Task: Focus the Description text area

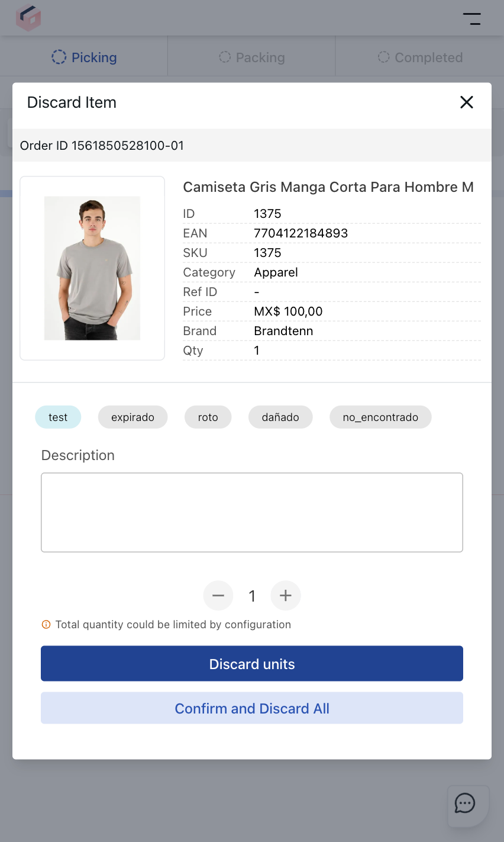Action: click(x=252, y=512)
